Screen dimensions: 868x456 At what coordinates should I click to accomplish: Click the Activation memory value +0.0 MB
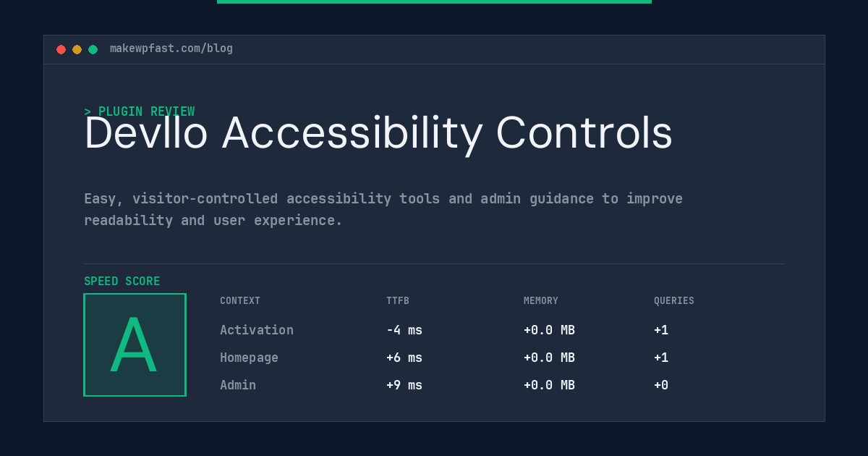pyautogui.click(x=549, y=330)
